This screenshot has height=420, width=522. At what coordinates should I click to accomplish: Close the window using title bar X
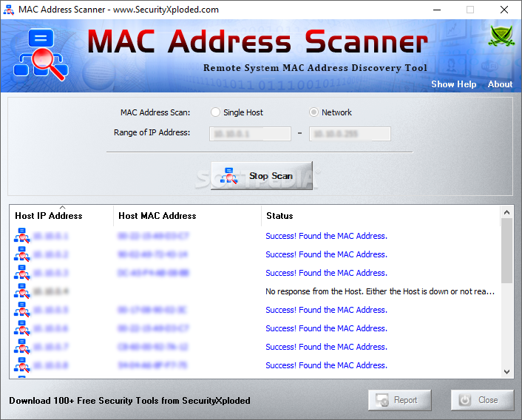pos(504,10)
